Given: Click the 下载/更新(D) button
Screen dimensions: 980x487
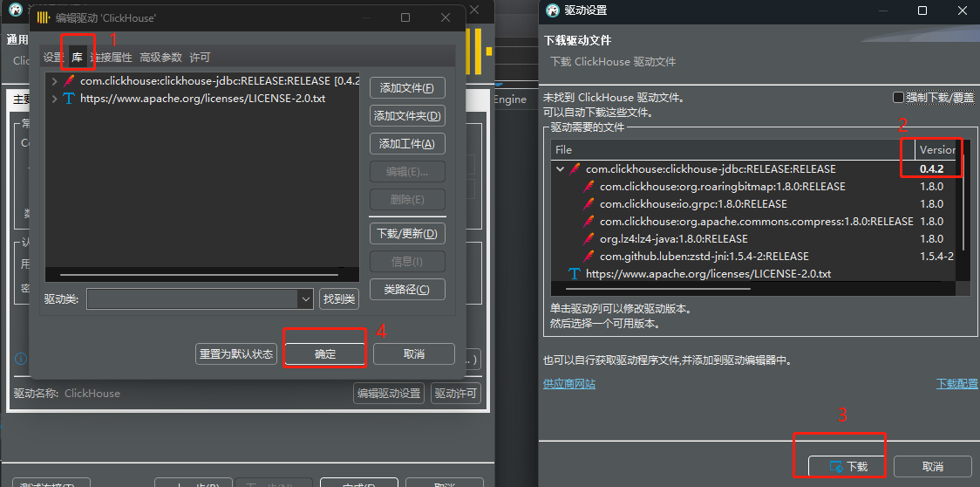Looking at the screenshot, I should pos(407,234).
